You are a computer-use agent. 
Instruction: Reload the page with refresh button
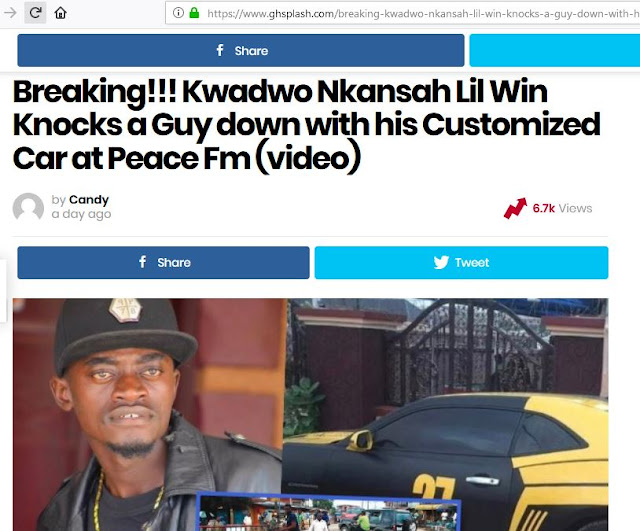(35, 13)
